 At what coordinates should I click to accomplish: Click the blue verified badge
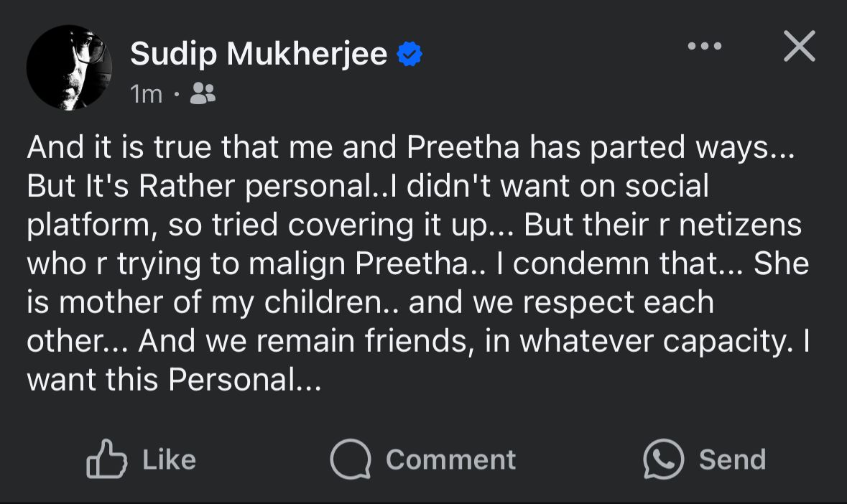409,55
